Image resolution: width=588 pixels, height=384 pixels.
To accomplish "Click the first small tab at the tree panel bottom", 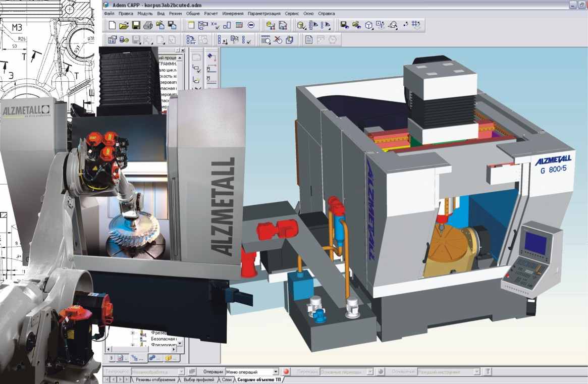I will tap(111, 358).
